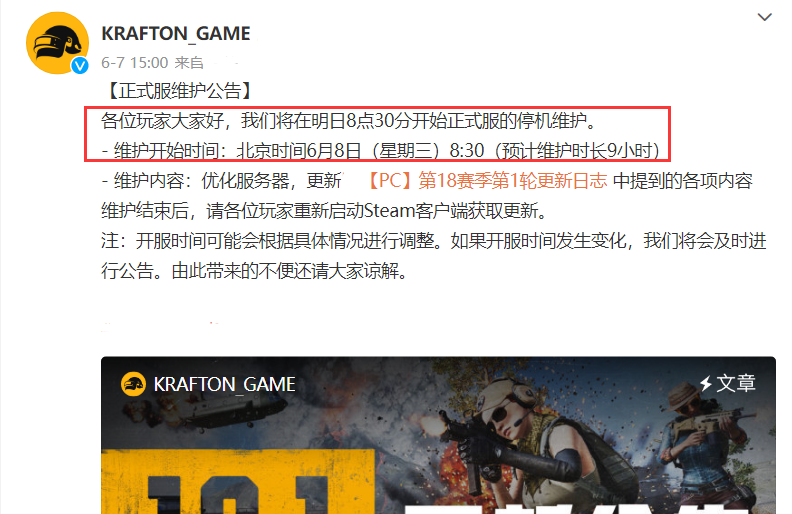Open the KRAFTON_GAME username link
This screenshot has width=792, height=514.
tap(176, 34)
